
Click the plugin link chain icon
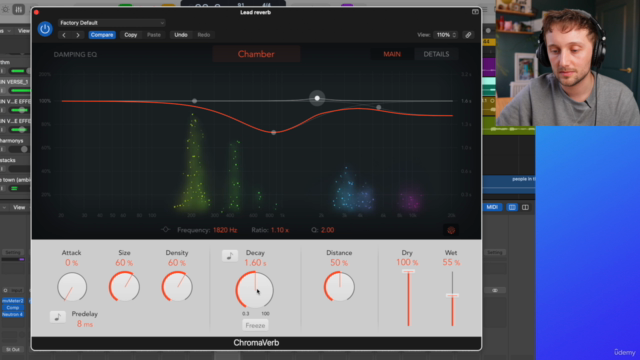click(468, 35)
